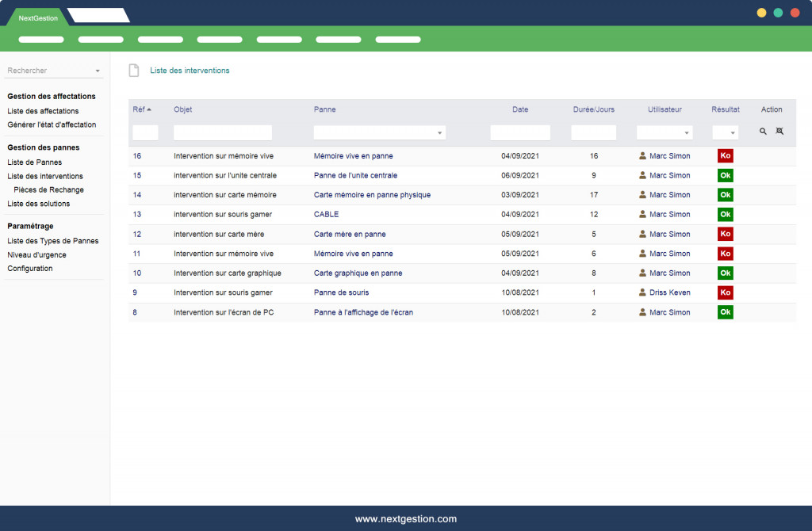Click the Date filter input field
Screen dimensions: 812x531
(520, 133)
